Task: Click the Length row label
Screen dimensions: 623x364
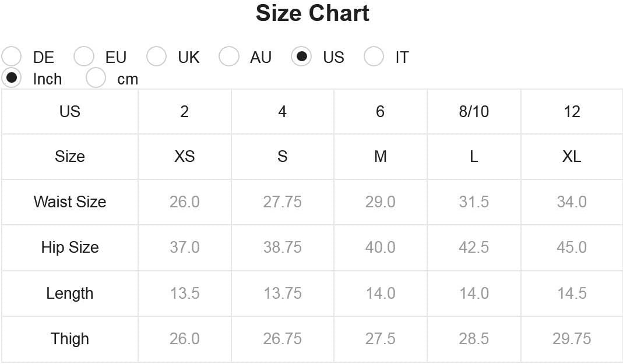Action: (70, 294)
